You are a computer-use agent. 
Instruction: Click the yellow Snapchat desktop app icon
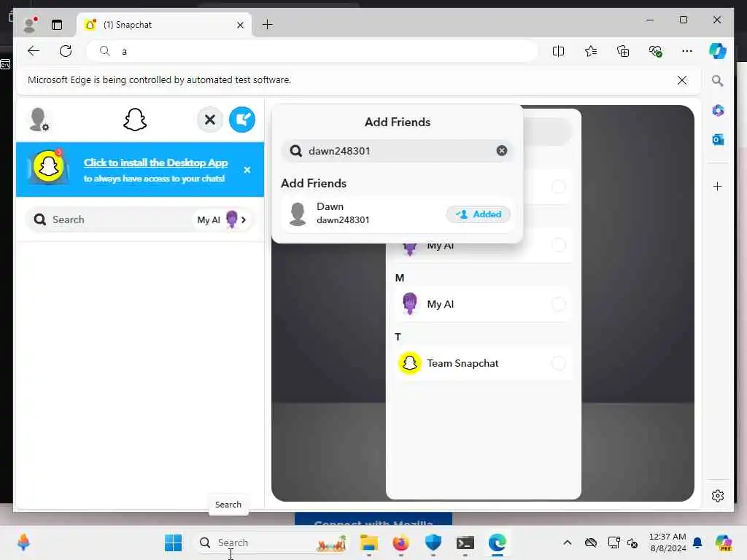pos(48,167)
